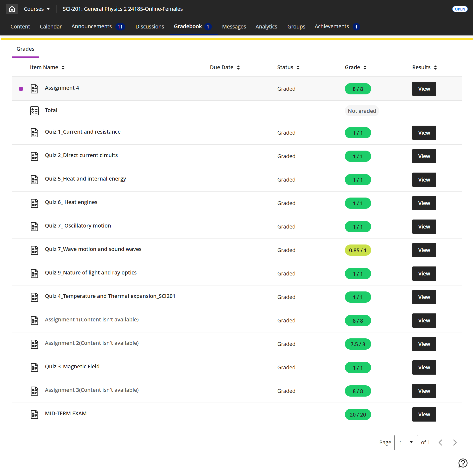Sort by Grade column

(x=356, y=67)
